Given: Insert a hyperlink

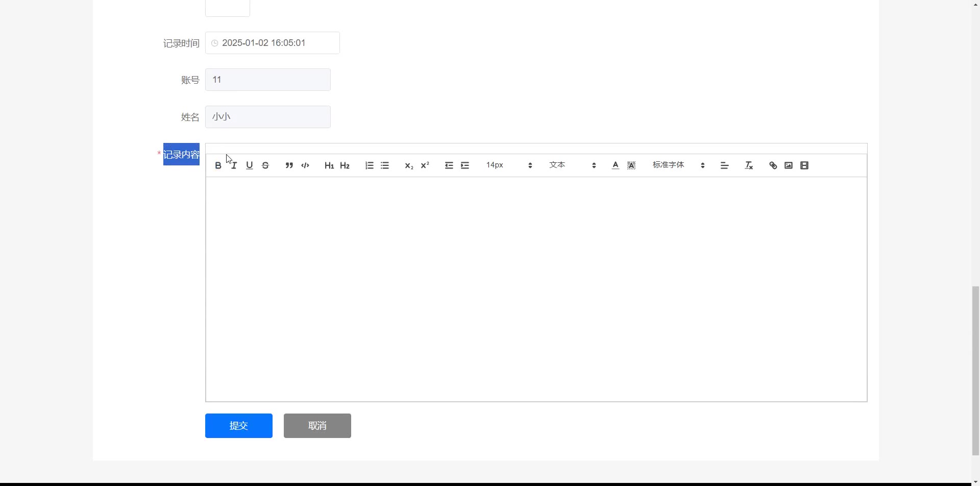Looking at the screenshot, I should pyautogui.click(x=773, y=165).
